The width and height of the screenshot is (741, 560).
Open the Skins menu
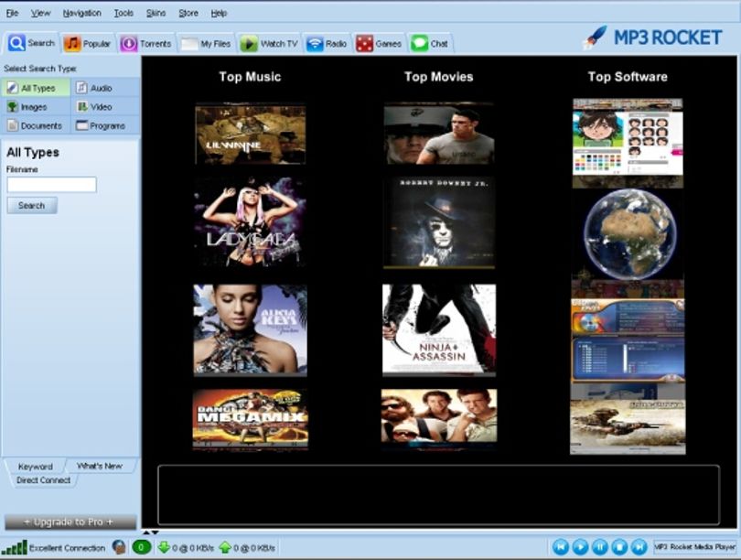[x=156, y=13]
